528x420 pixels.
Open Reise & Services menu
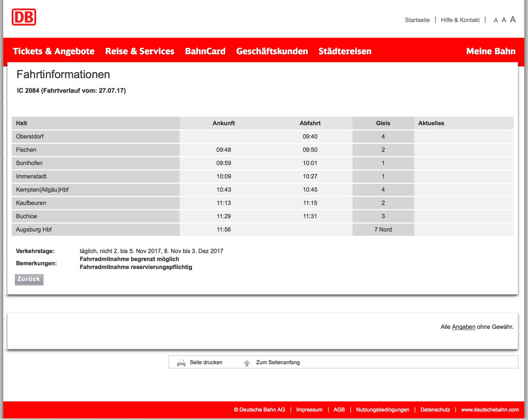coord(140,51)
